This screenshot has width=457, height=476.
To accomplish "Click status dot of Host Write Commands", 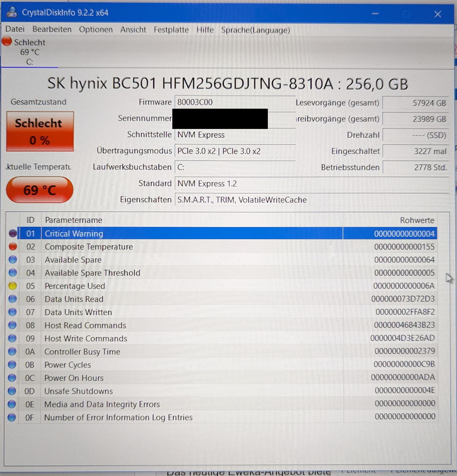I will (12, 338).
